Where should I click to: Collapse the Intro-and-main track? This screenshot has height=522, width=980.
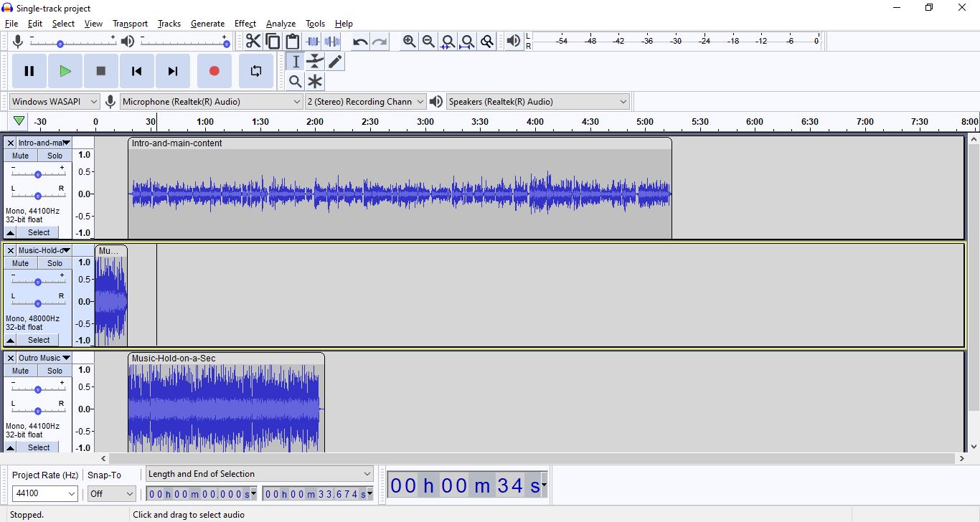point(11,232)
